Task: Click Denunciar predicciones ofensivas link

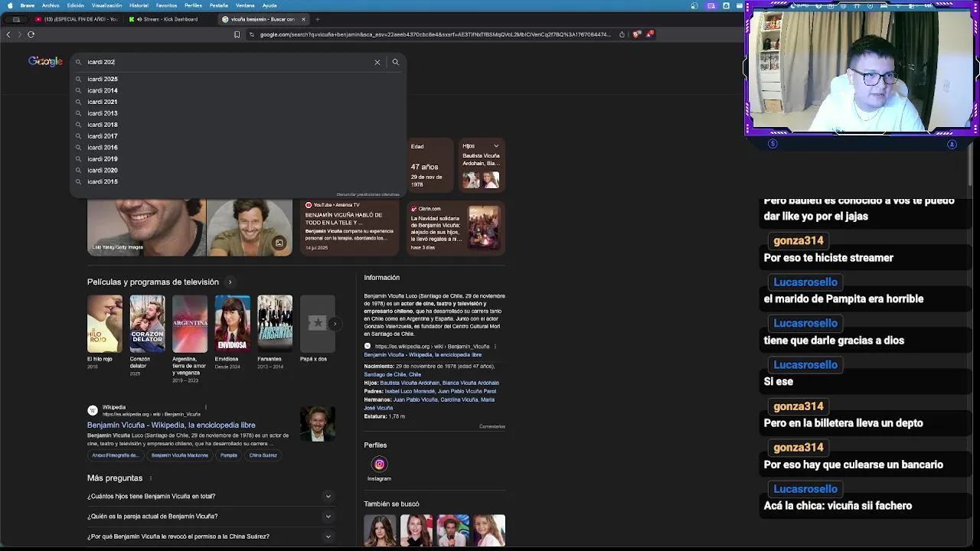Action: [x=368, y=194]
